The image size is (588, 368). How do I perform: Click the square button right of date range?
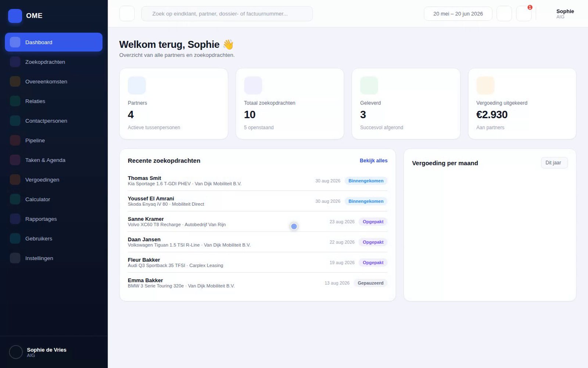[x=504, y=14]
